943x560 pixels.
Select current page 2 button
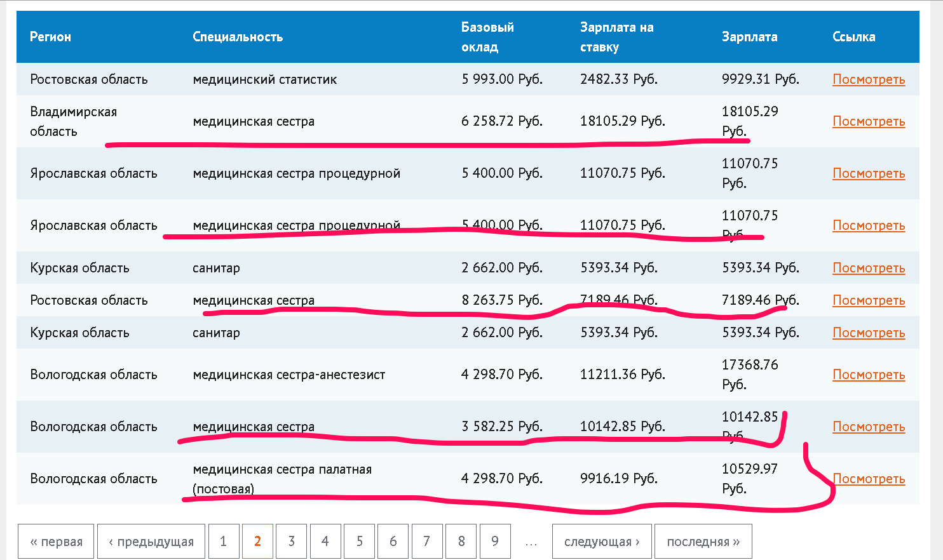(x=257, y=542)
